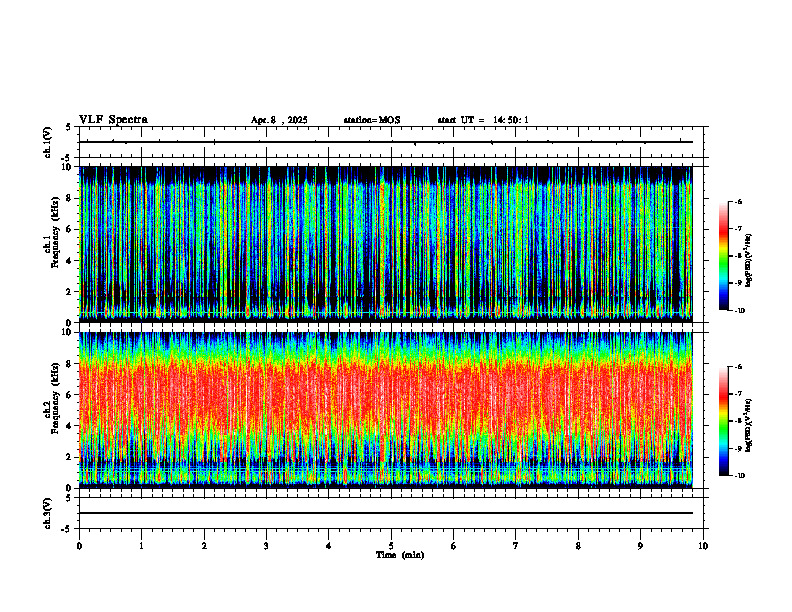Click the time axis tick label "5"
The width and height of the screenshot is (792, 612).
pos(391,546)
